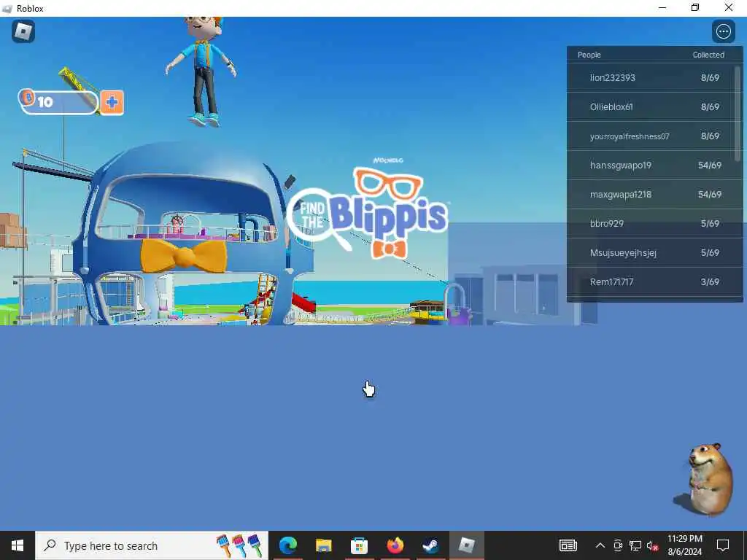Open the clock showing 11:29 PM

coord(684,545)
